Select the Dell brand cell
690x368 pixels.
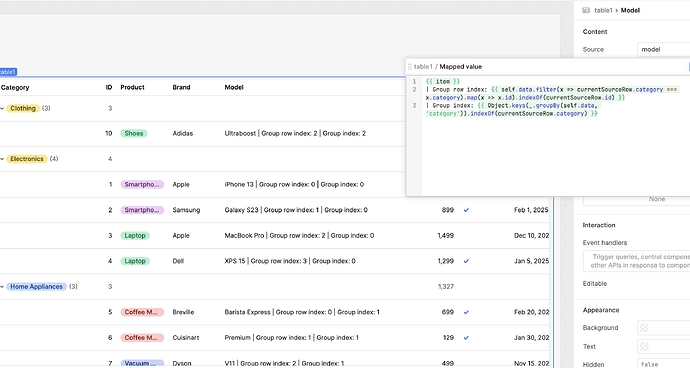click(x=178, y=261)
